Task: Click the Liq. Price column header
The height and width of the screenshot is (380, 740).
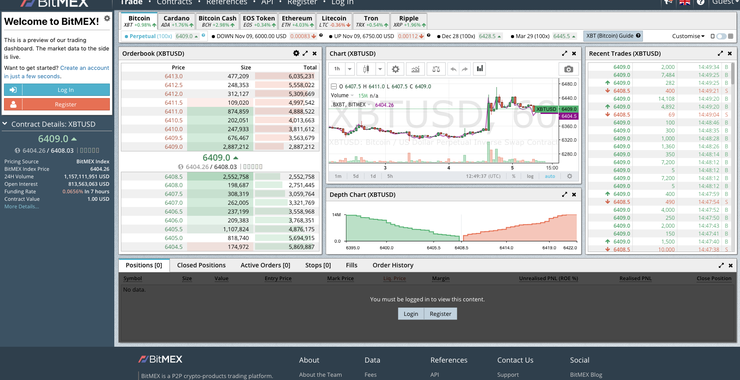Action: click(395, 279)
